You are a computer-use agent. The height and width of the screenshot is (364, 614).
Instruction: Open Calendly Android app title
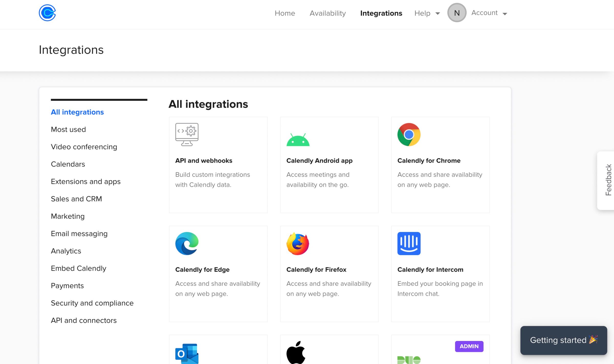pyautogui.click(x=319, y=161)
